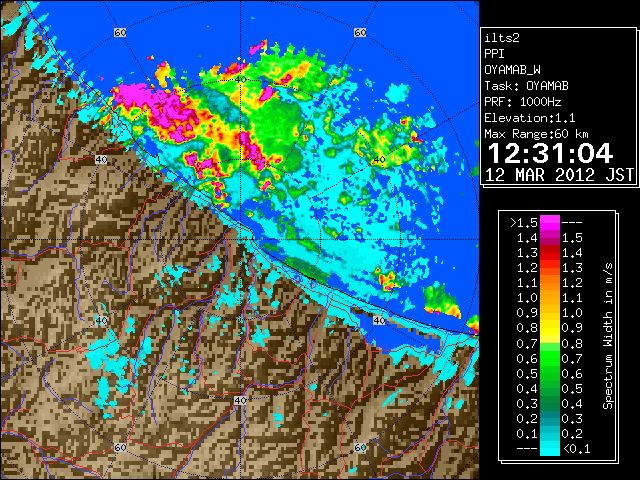Click the magenta >1.5 legend color band
640x480 pixels.
549,223
